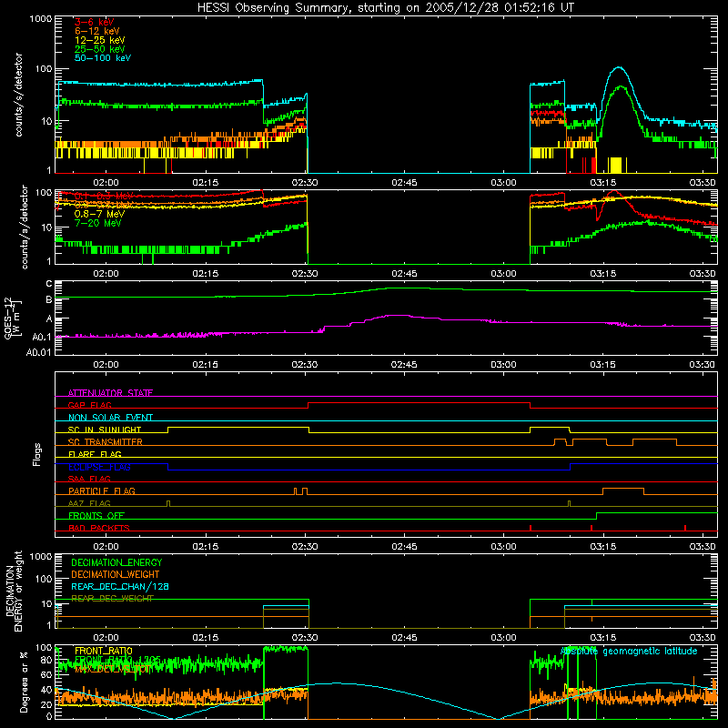This screenshot has width=728, height=728.
Task: Select the ECLIPSE_FLAG label
Action: tap(99, 467)
